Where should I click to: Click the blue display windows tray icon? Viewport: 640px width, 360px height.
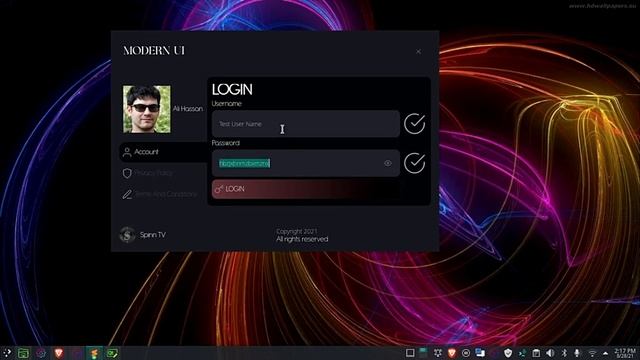(480, 352)
